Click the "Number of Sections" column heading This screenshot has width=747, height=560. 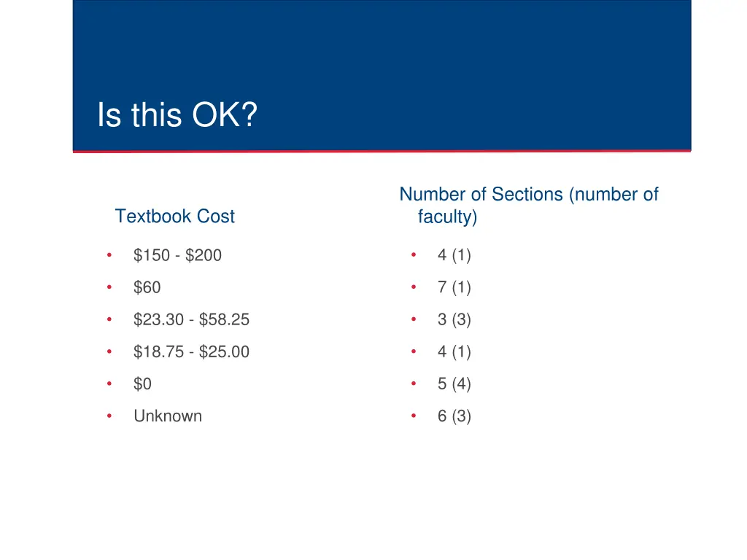pyautogui.click(x=528, y=205)
